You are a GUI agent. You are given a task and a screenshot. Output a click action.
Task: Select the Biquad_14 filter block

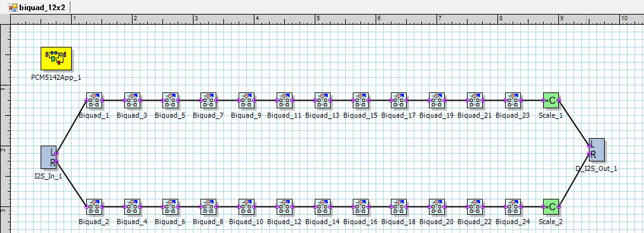pos(322,207)
